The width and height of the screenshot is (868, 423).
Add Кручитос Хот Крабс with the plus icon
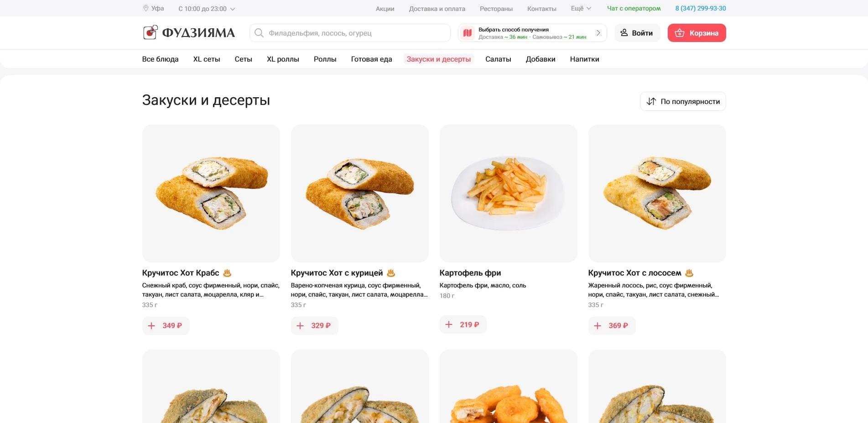[x=151, y=325]
